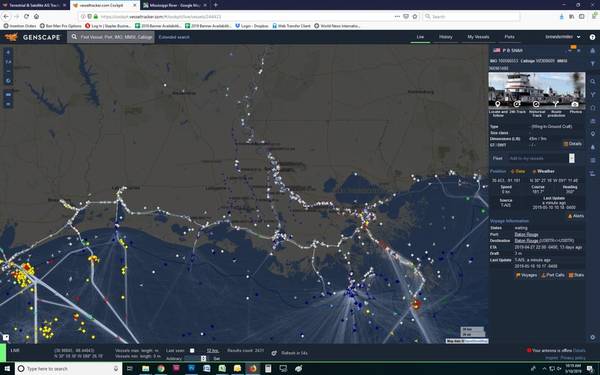Click the Locate and follow icon
Screen dimensions: 600x375
[x=497, y=104]
